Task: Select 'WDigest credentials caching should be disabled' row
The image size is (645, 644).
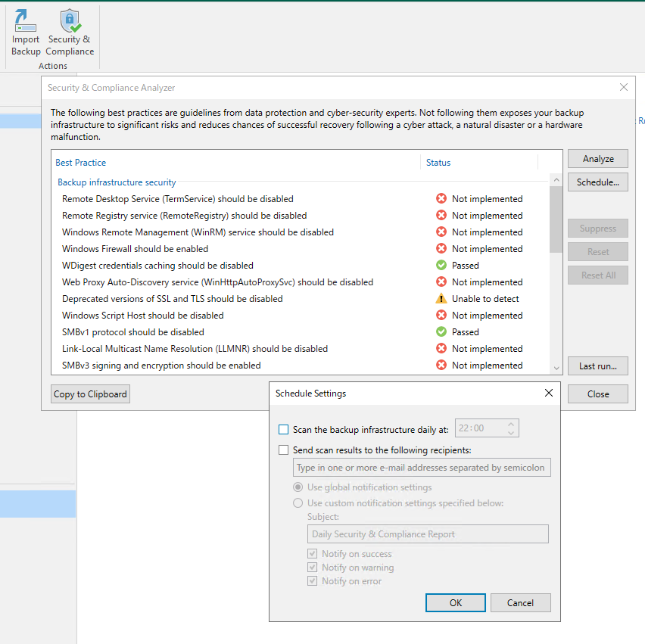Action: pyautogui.click(x=301, y=266)
